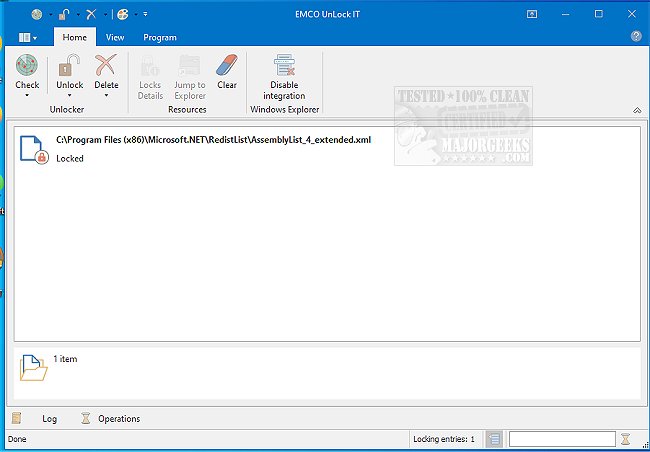Click the folder summary icon beside 1 item
This screenshot has width=650, height=452.
coord(33,367)
